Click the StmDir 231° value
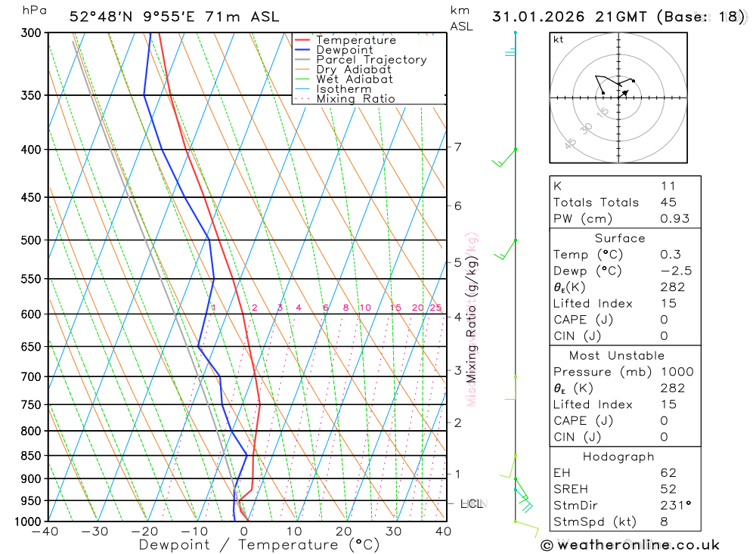 tap(675, 506)
